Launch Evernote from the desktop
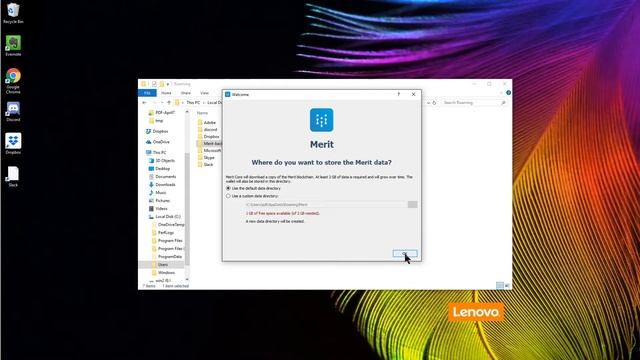 [x=13, y=46]
